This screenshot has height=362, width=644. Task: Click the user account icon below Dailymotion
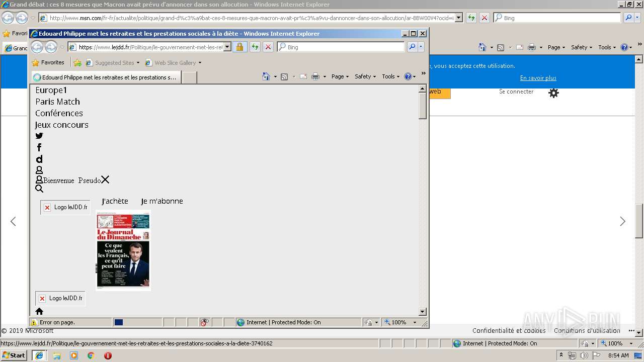click(39, 170)
